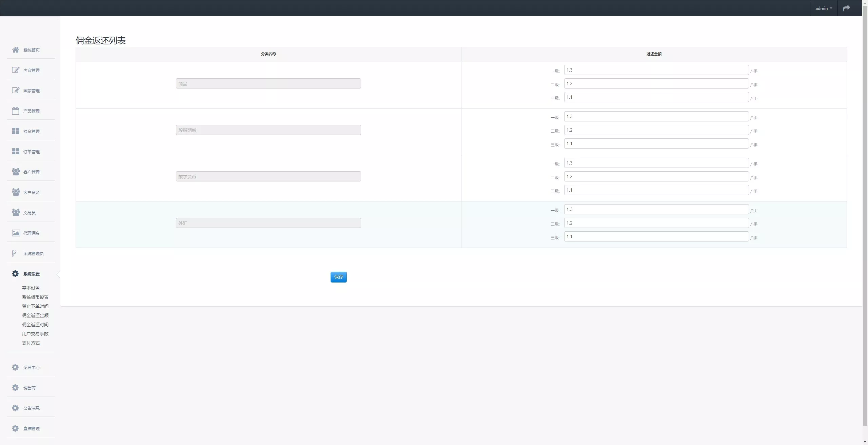Open the 用户交易手数 link
Image resolution: width=868 pixels, height=445 pixels.
click(35, 334)
